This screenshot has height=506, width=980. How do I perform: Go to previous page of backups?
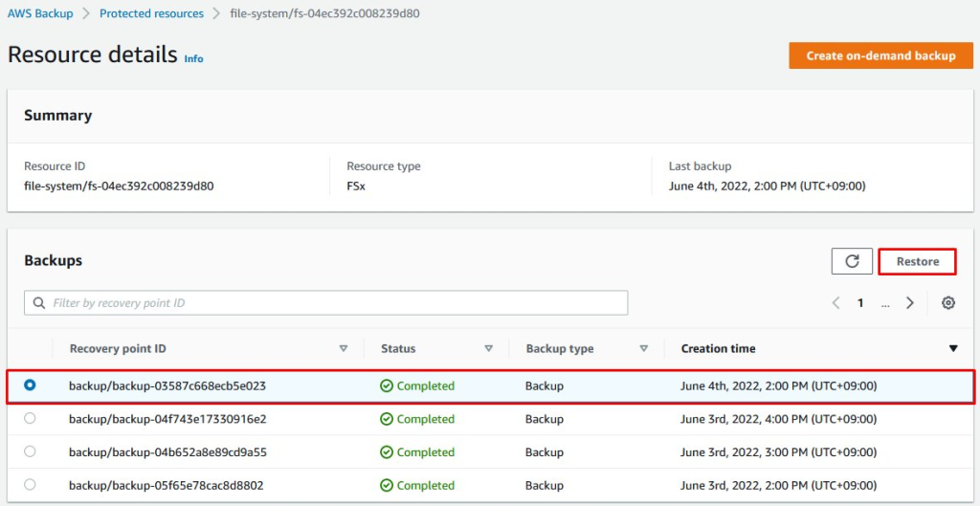[835, 303]
